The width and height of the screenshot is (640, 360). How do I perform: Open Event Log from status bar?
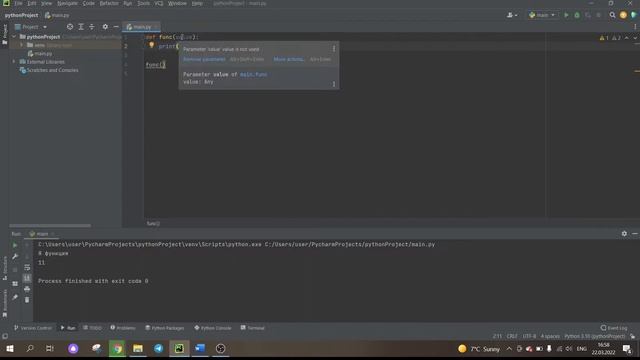tap(614, 328)
